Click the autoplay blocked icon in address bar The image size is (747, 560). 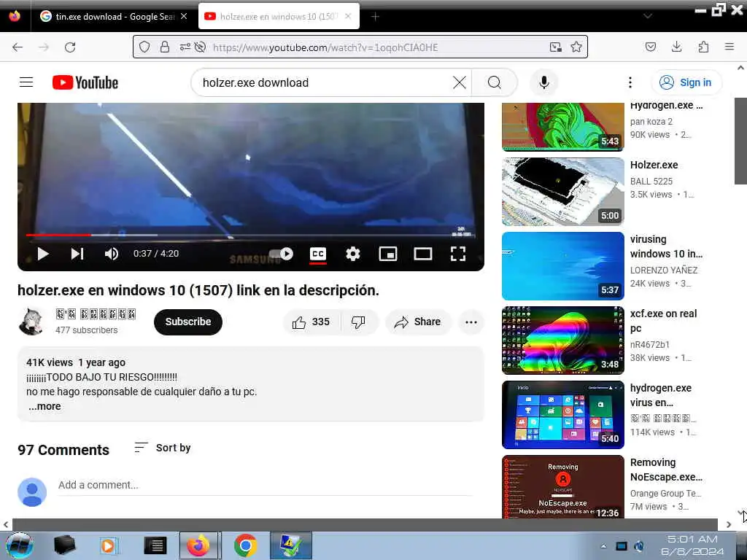[200, 47]
